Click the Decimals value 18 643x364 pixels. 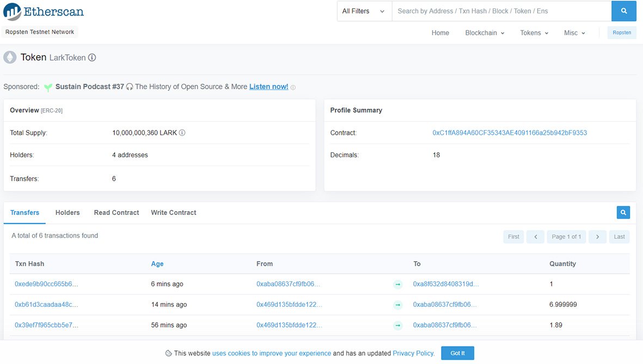coord(436,155)
